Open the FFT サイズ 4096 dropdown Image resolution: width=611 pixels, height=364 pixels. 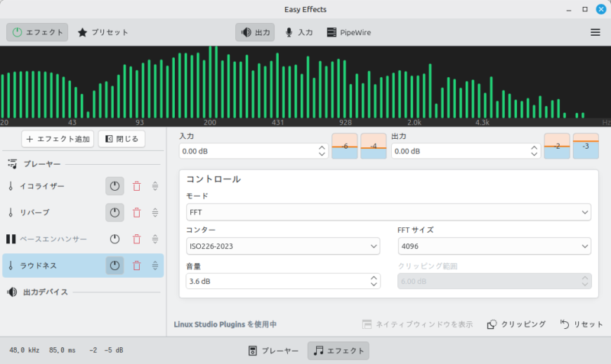495,246
